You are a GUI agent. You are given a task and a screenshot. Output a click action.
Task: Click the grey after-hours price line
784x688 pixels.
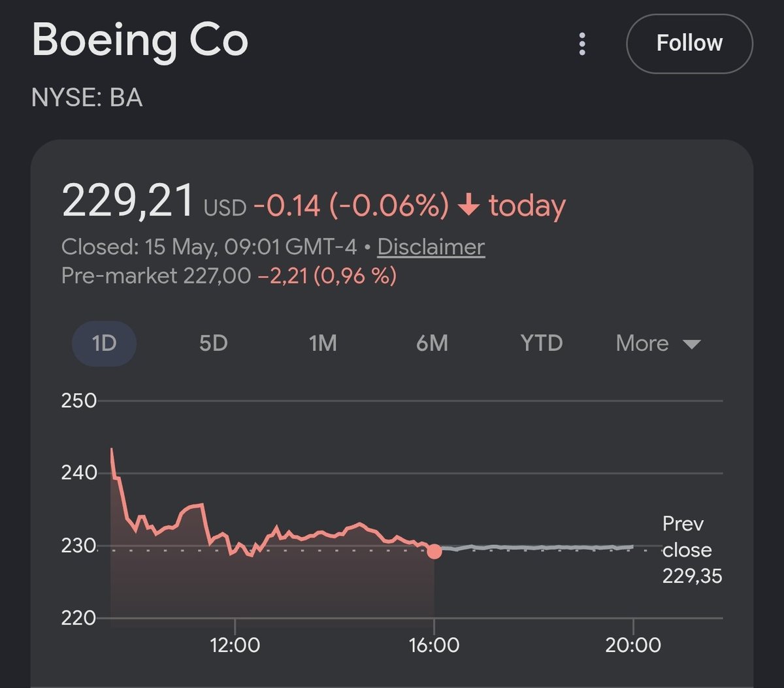click(536, 548)
